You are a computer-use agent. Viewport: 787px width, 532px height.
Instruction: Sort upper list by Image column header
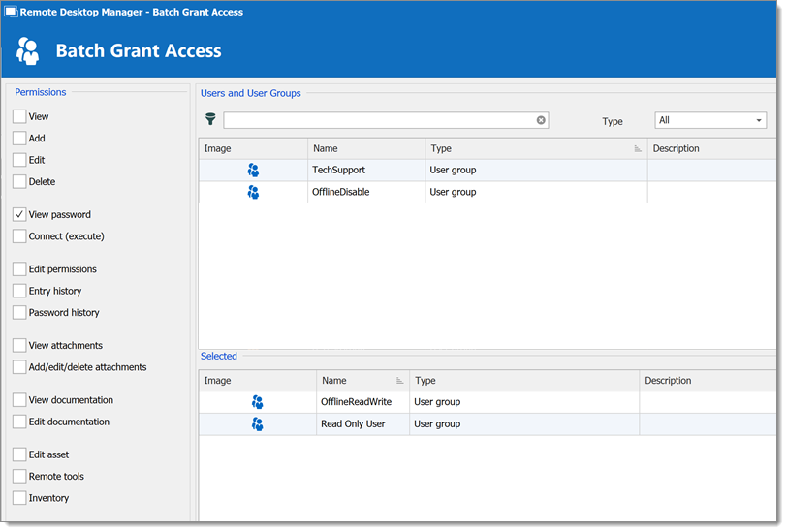[x=253, y=148]
